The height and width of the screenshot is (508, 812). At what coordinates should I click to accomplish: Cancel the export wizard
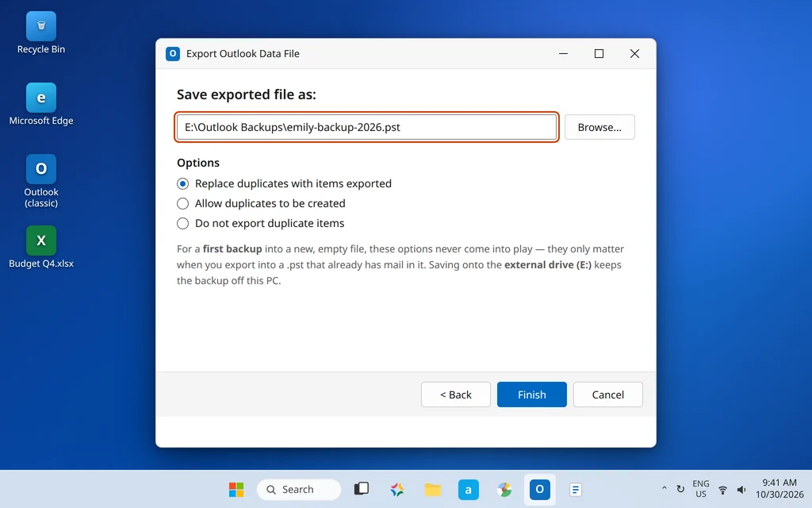(608, 394)
